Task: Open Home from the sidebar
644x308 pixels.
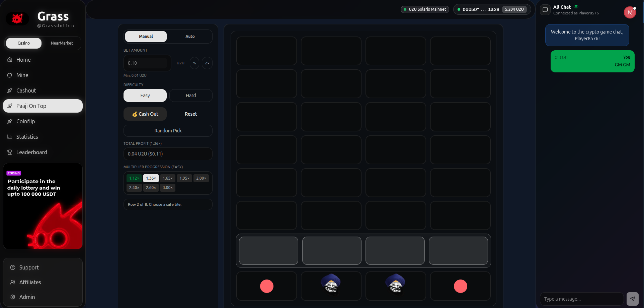Action: coord(23,60)
